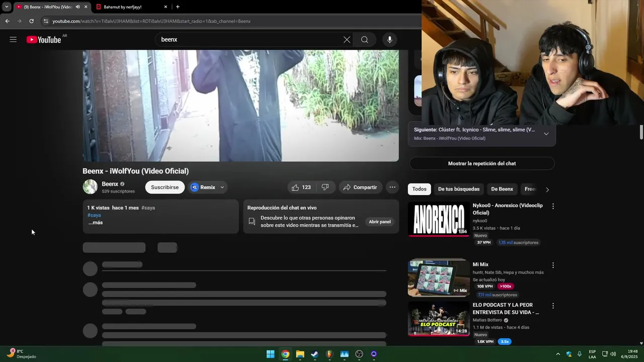This screenshot has width=644, height=362.
Task: Open File Explorer from the taskbar
Action: (x=300, y=354)
